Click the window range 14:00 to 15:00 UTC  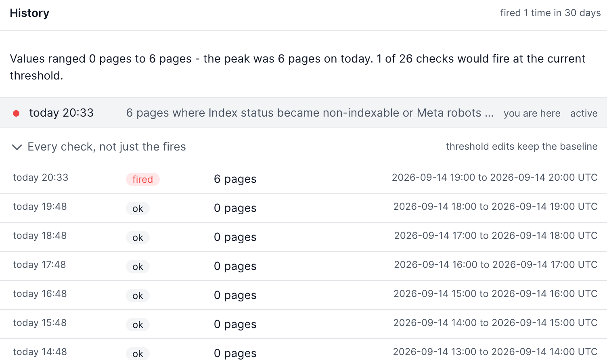[496, 323]
